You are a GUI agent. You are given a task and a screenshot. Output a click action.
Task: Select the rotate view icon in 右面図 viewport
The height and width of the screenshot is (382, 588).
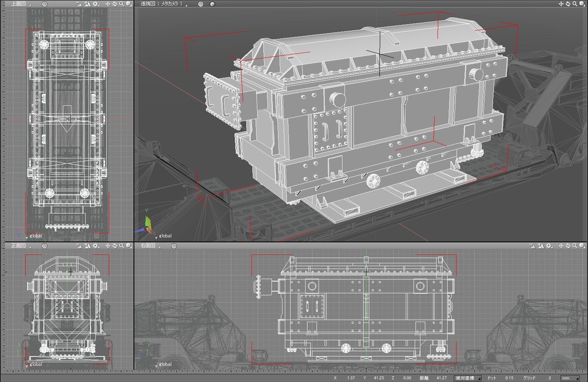(568, 245)
